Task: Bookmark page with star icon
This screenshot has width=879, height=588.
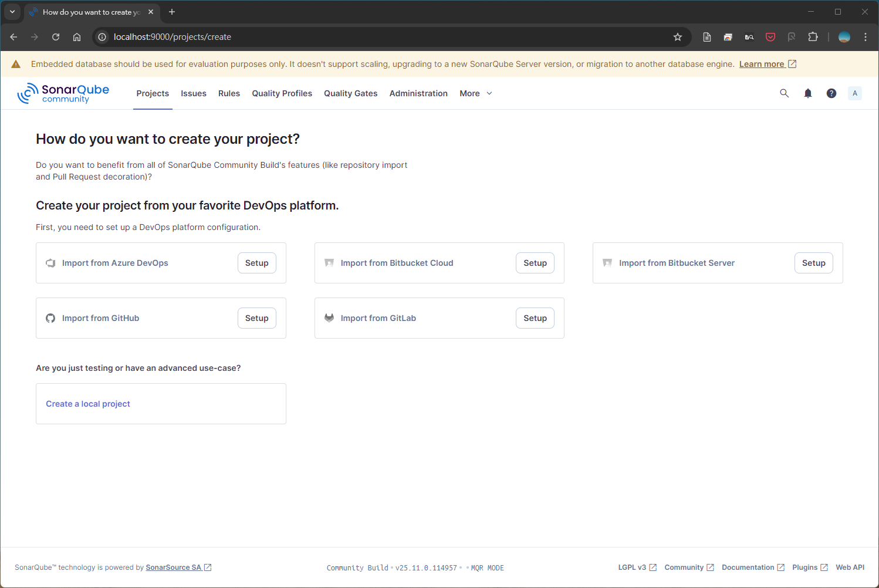Action: click(678, 37)
